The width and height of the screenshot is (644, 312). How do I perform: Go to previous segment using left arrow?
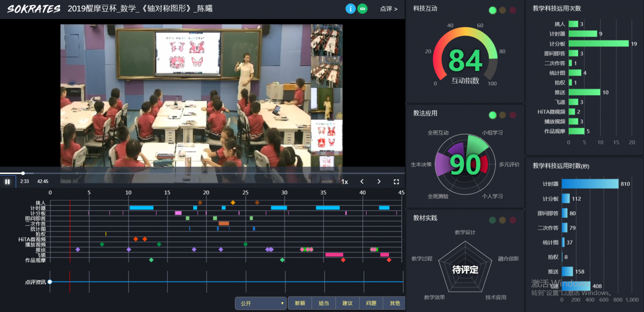pyautogui.click(x=362, y=182)
